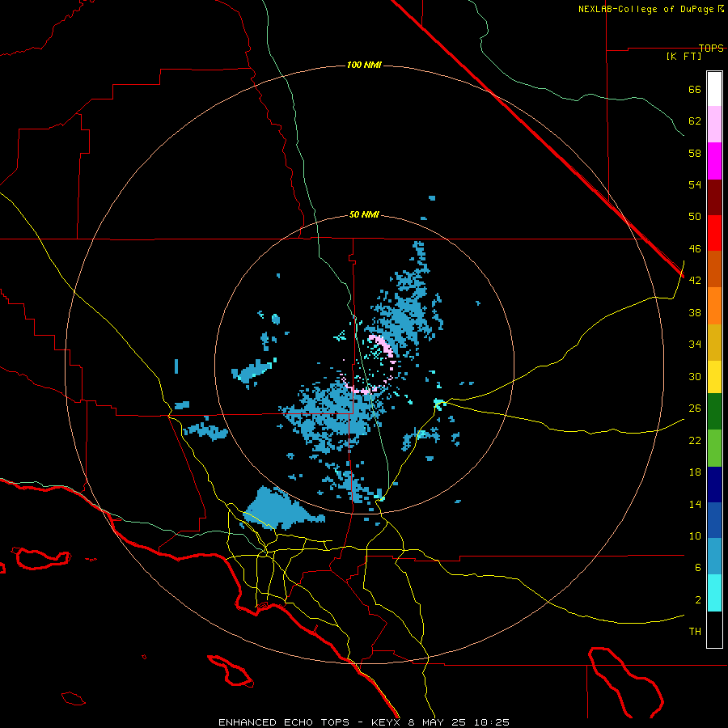Viewport: 728px width, 728px height.
Task: Pick the dark orange legend swatch
Action: [714, 269]
